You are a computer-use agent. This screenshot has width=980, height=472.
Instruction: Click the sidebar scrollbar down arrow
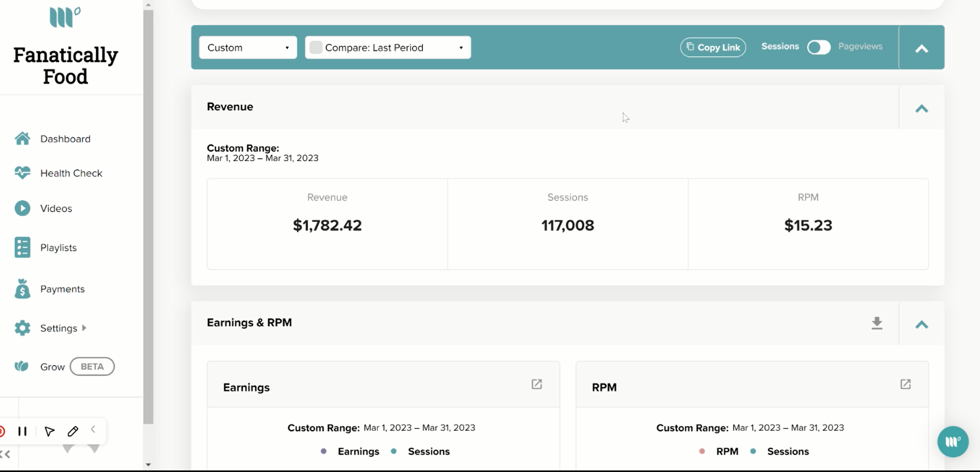point(148,465)
